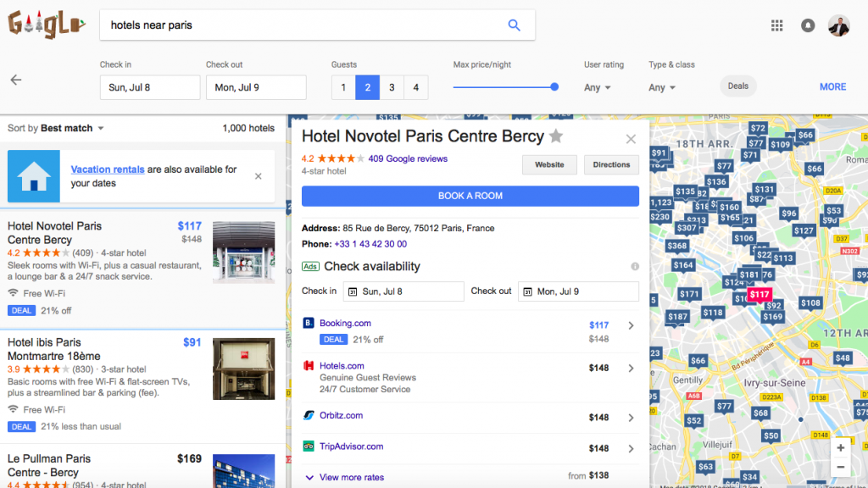Open the Sort by Best match dropdown
The height and width of the screenshot is (488, 868).
[56, 129]
